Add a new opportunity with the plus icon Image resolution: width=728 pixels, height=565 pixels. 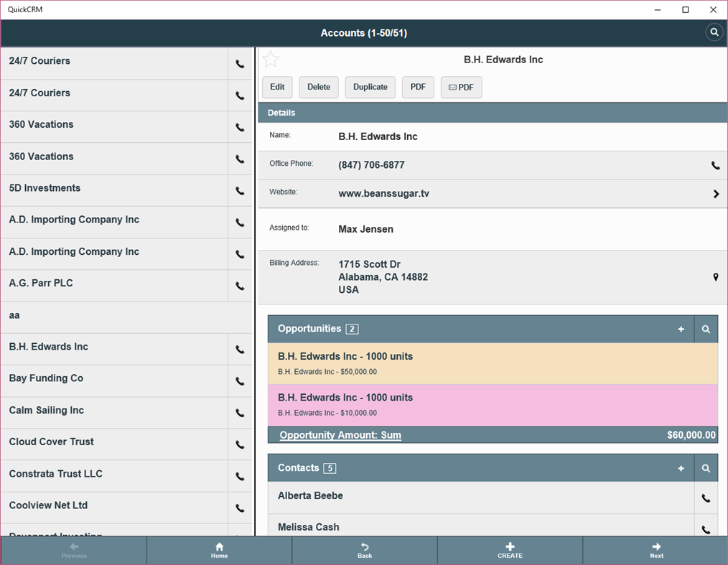681,329
